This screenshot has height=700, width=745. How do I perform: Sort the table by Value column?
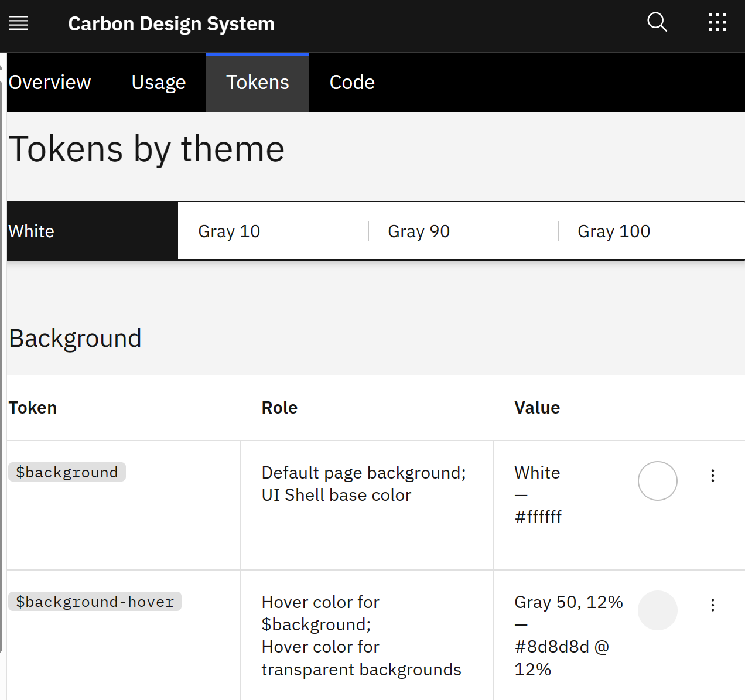click(x=536, y=407)
